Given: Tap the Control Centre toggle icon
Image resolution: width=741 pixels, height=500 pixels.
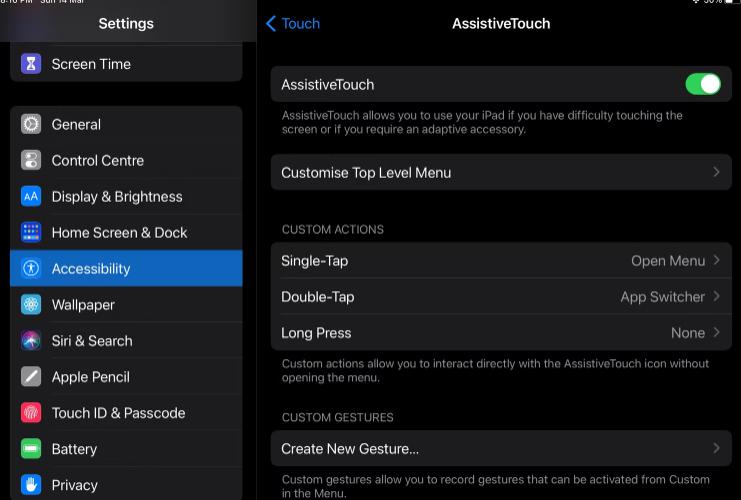Looking at the screenshot, I should [x=31, y=160].
